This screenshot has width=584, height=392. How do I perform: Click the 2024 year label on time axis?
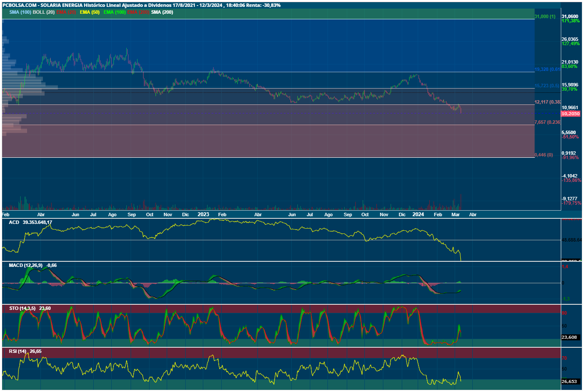[418, 214]
